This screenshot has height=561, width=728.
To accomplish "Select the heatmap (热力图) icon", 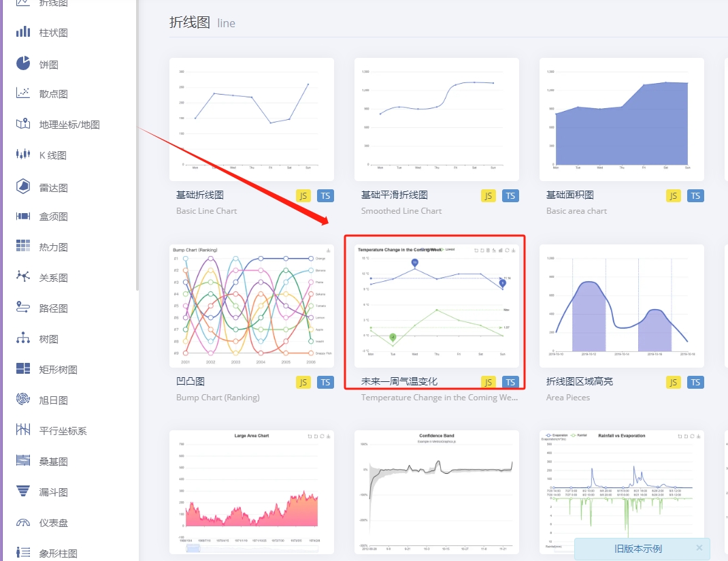I will point(23,246).
